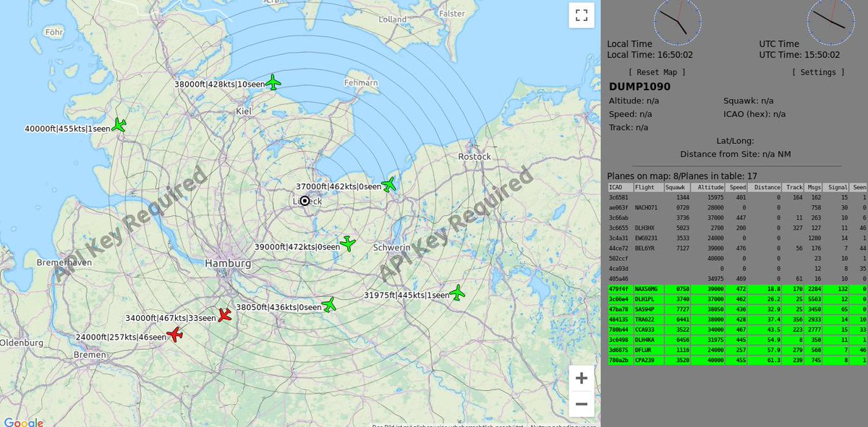Open the Settings panel
Image resolution: width=868 pixels, height=427 pixels.
(818, 72)
